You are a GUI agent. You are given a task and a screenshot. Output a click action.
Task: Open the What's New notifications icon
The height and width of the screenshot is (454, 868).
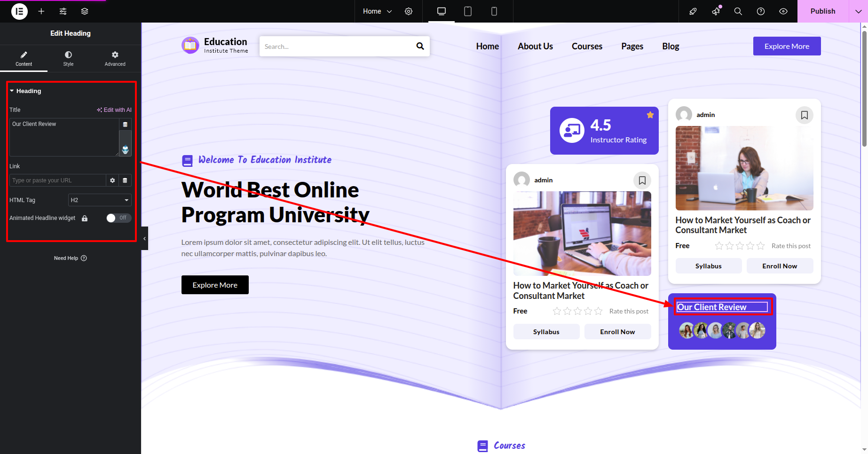click(716, 11)
